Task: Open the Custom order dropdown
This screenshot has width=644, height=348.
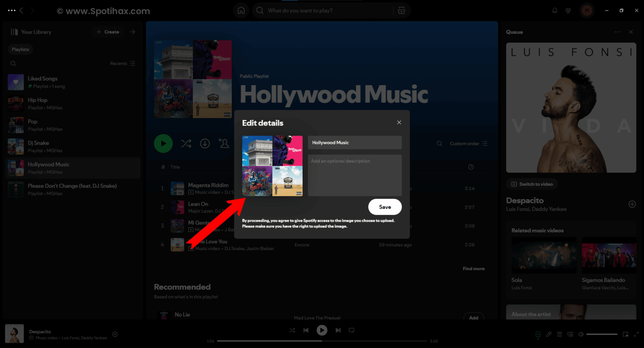Action: 468,144
